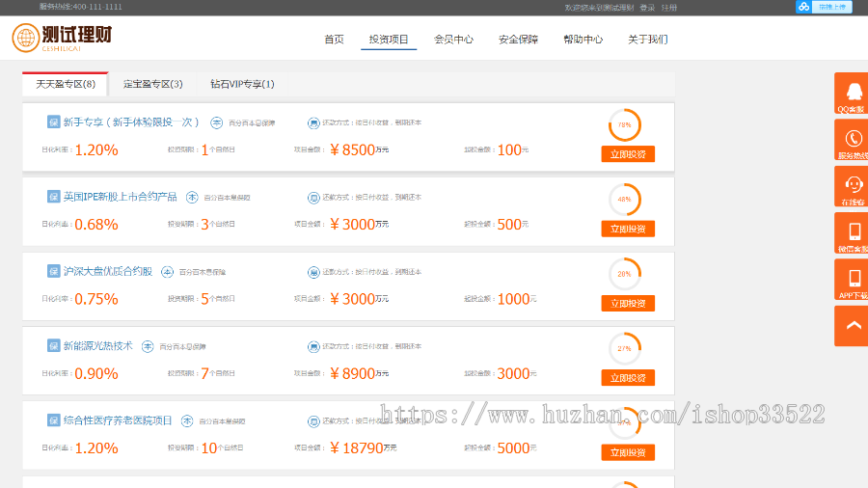Click 保 badge of 综合性医疗养老医院项目
The image size is (868, 488).
coord(53,420)
